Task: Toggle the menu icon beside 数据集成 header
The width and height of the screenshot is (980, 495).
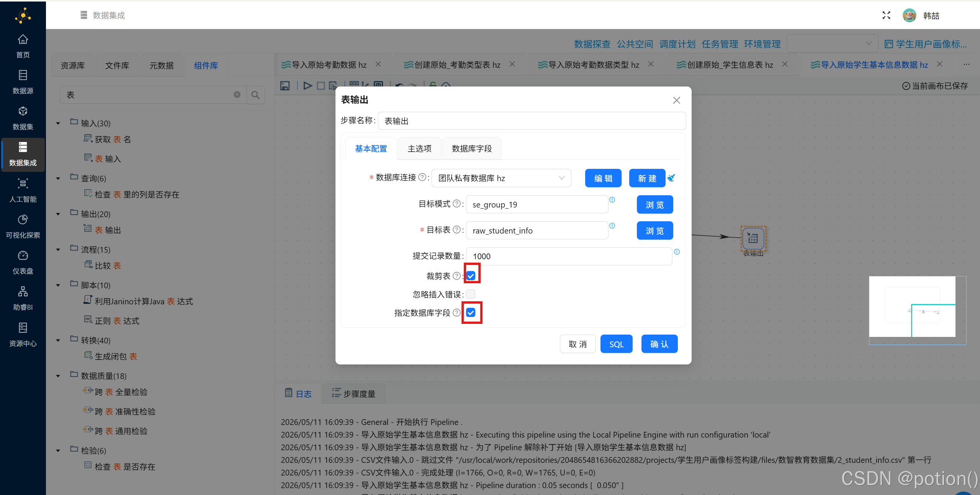Action: pyautogui.click(x=84, y=15)
